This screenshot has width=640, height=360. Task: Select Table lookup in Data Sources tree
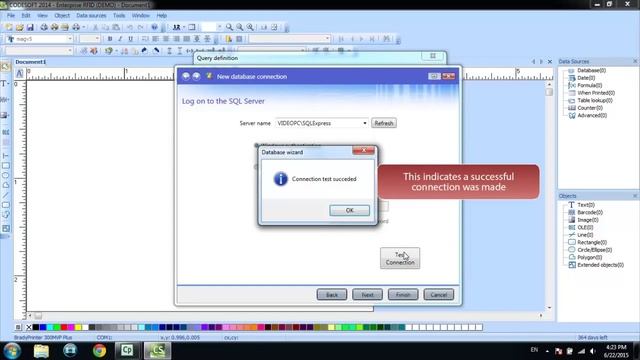pyautogui.click(x=595, y=100)
